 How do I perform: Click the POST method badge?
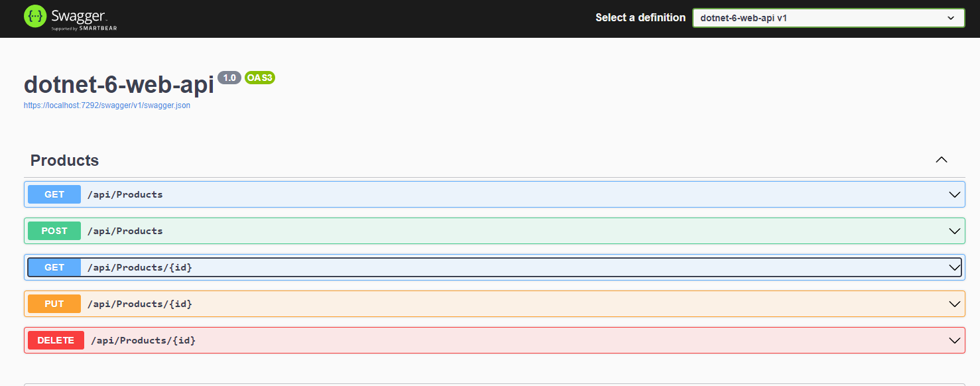[x=54, y=231]
